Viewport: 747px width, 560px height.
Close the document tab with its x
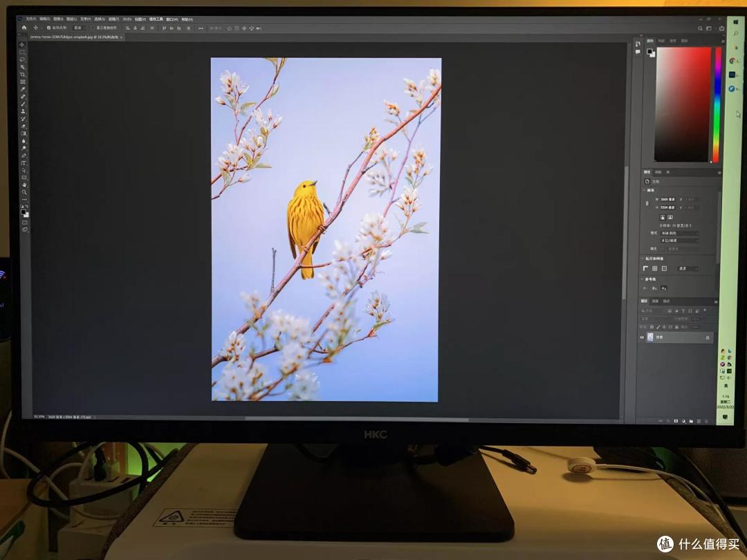click(121, 37)
